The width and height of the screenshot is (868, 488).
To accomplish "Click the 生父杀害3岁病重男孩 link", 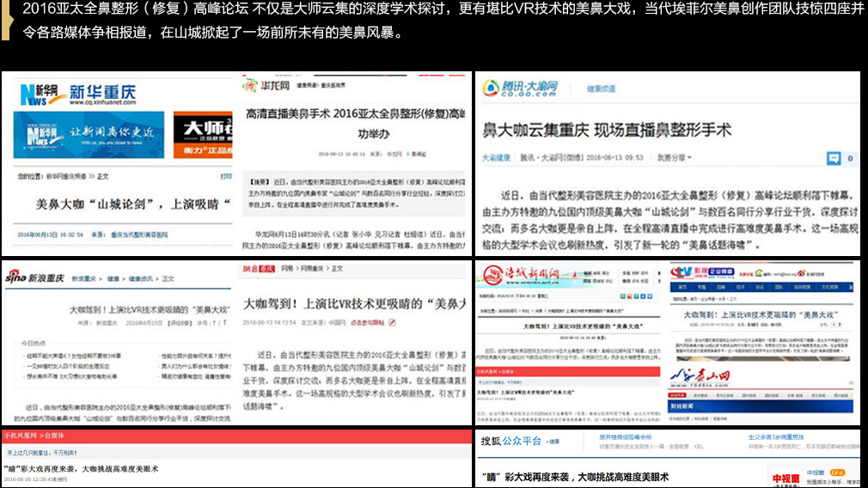I will (x=775, y=437).
